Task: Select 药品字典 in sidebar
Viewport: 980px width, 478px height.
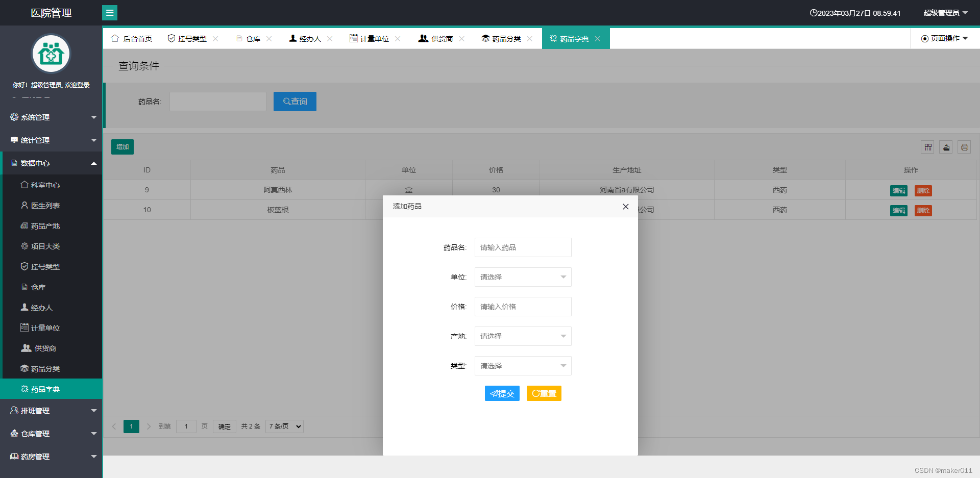Action: [x=51, y=389]
